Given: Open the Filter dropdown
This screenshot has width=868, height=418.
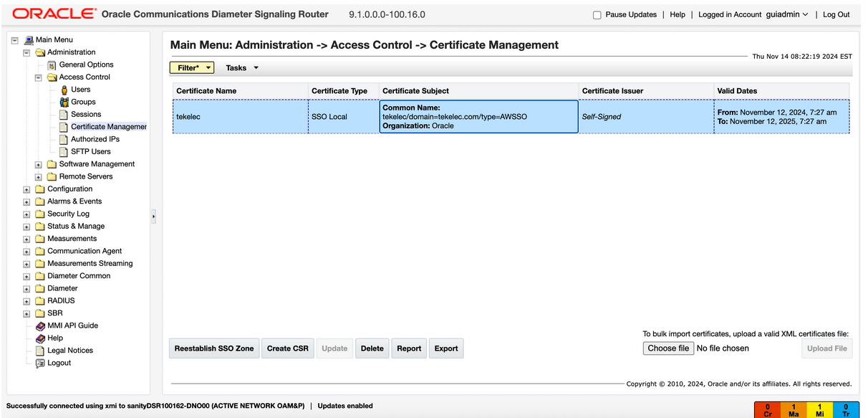Looking at the screenshot, I should click(x=192, y=67).
